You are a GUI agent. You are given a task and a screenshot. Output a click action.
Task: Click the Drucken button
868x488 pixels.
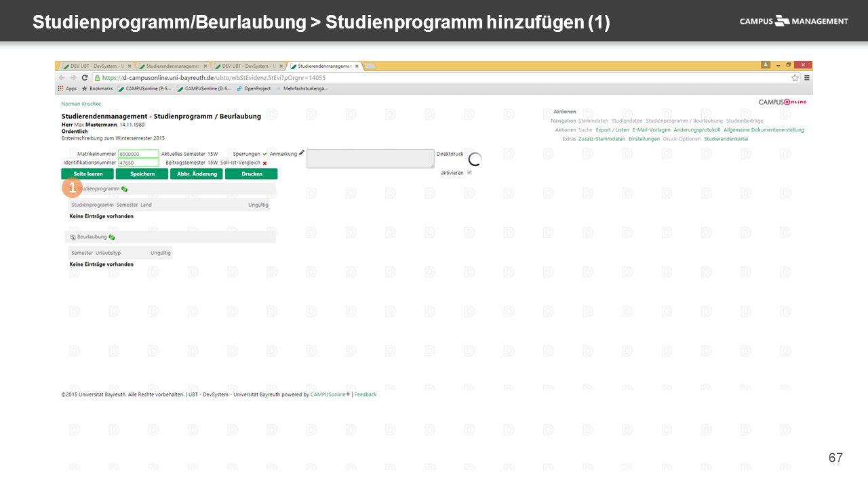[x=251, y=174]
